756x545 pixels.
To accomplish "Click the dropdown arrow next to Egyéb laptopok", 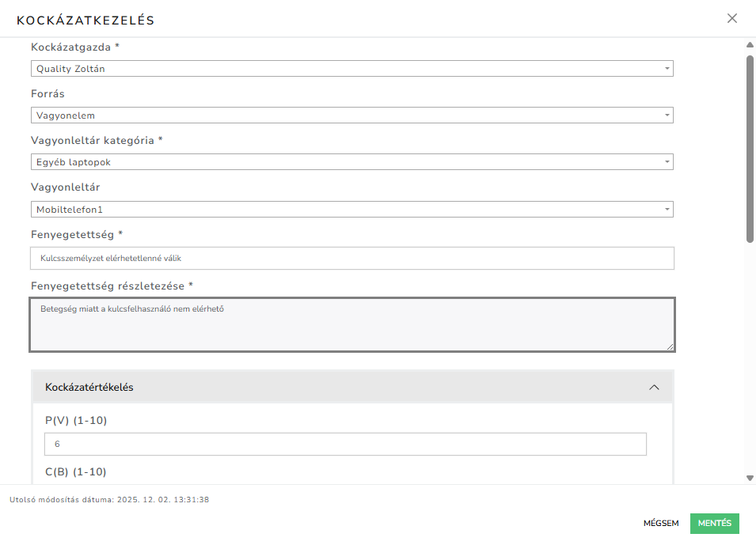I will (x=666, y=161).
